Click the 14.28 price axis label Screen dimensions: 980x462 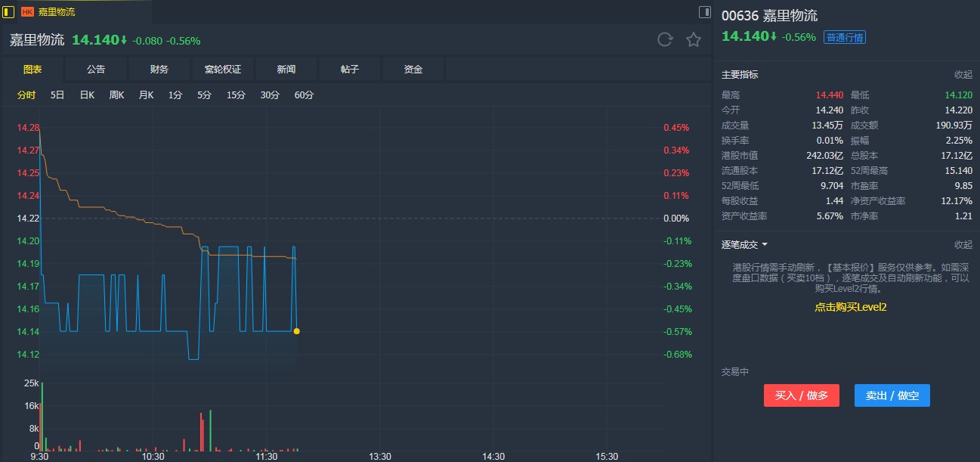coord(28,128)
